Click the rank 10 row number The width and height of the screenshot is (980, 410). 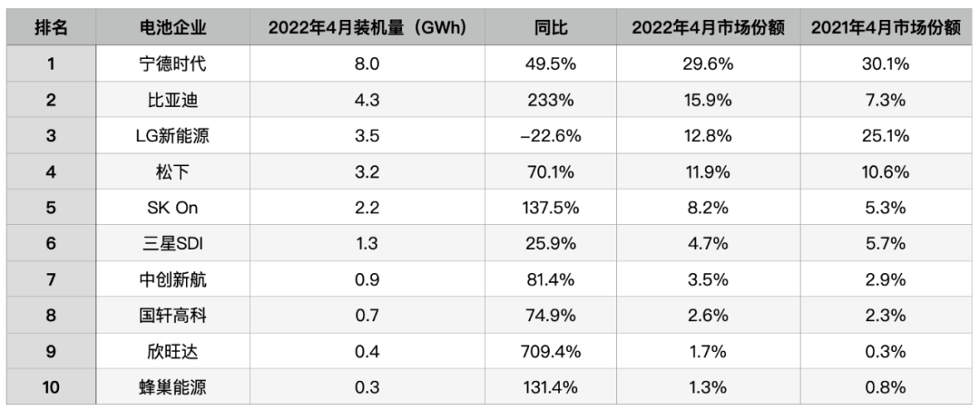pos(51,387)
